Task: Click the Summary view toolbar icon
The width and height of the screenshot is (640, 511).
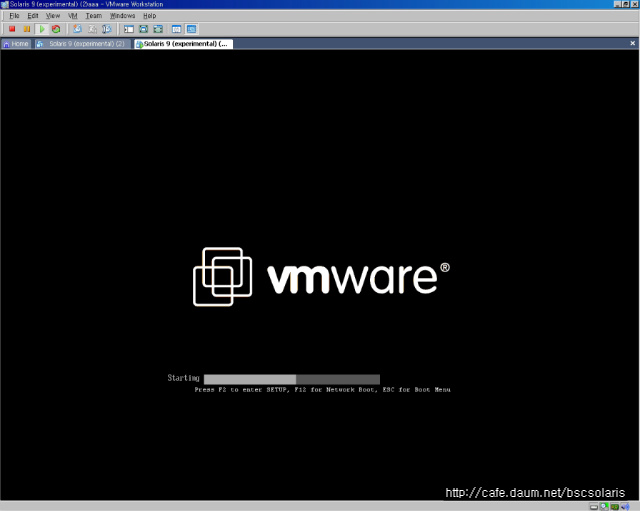Action: tap(177, 29)
